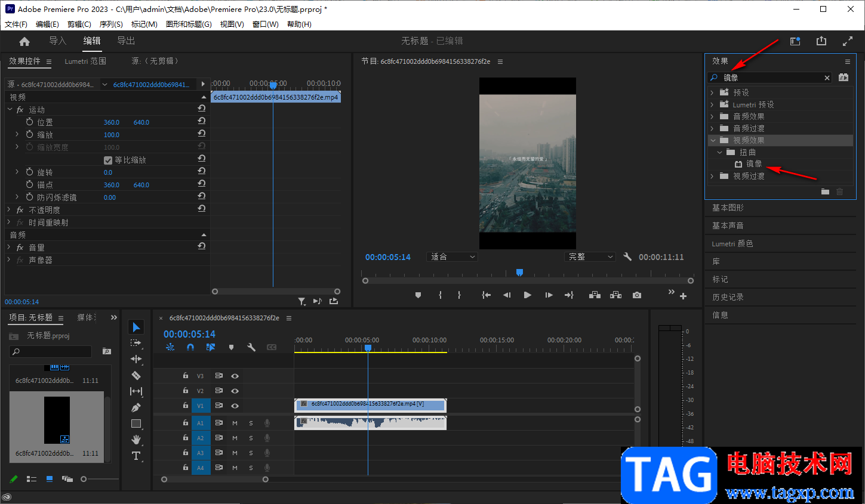Image resolution: width=865 pixels, height=504 pixels.
Task: Open the 基本图形 panel
Action: pyautogui.click(x=728, y=208)
